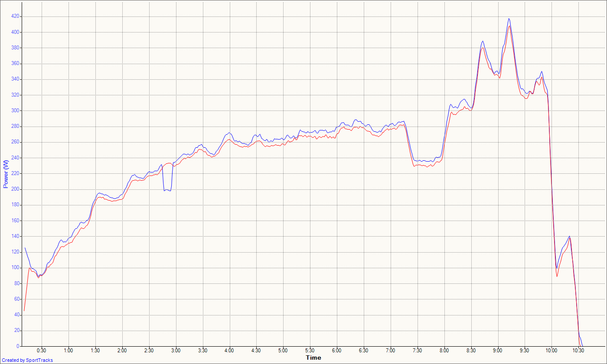Click the 10:00 time axis label
The width and height of the screenshot is (607, 364).
click(552, 350)
